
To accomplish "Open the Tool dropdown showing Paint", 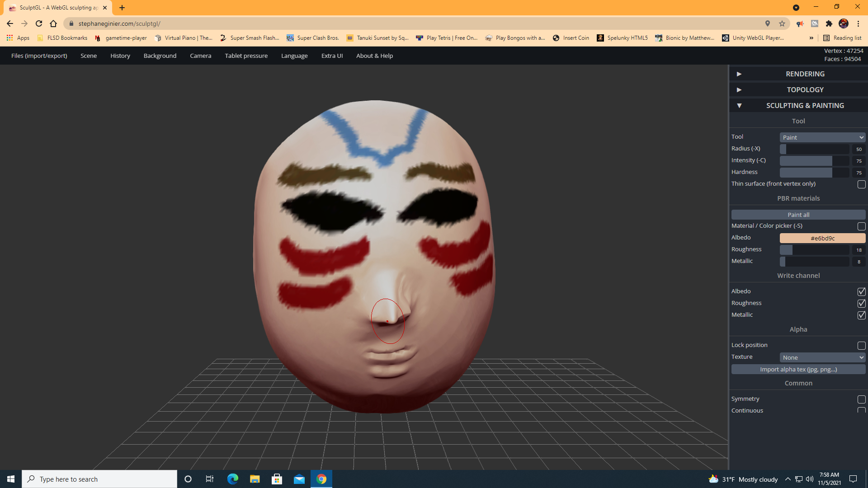I will coord(822,137).
